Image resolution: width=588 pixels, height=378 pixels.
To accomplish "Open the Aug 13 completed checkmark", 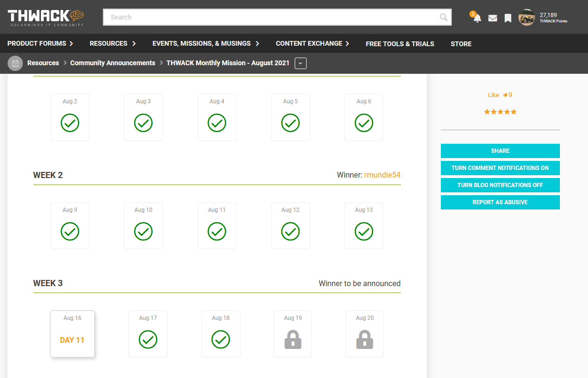I will click(x=364, y=231).
